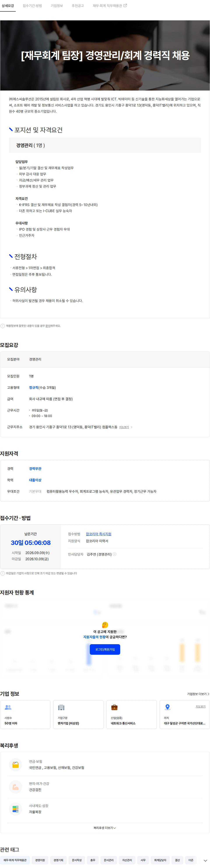
Task: Open 지도보기 link in 위치 card
Action: pyautogui.click(x=201, y=707)
